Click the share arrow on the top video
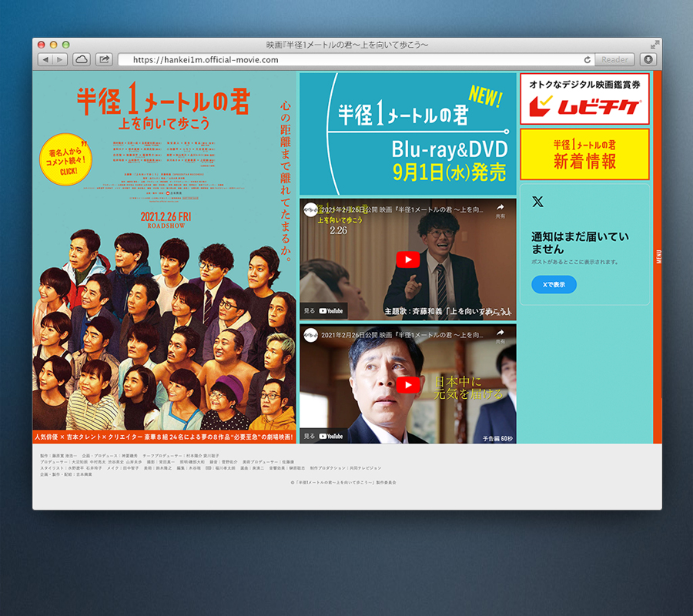Viewport: 693px width, 616px height. point(500,209)
